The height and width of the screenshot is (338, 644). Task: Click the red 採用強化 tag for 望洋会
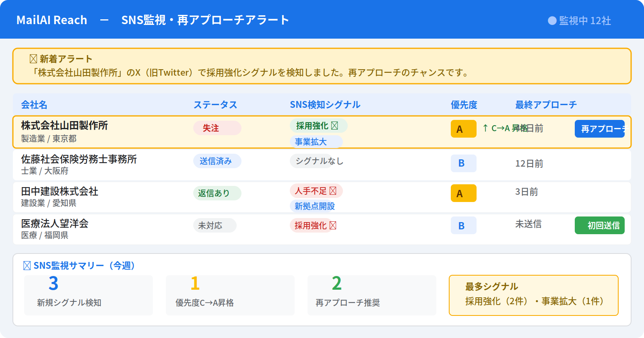314,225
